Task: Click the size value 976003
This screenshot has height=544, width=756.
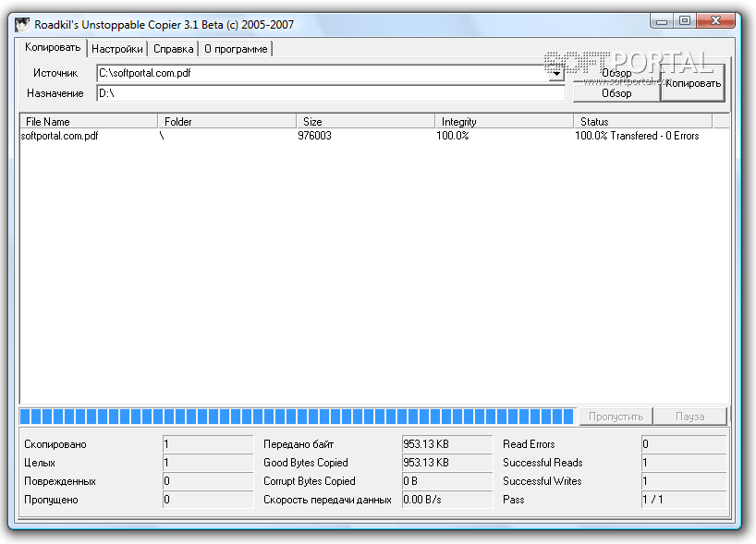Action: pos(314,136)
